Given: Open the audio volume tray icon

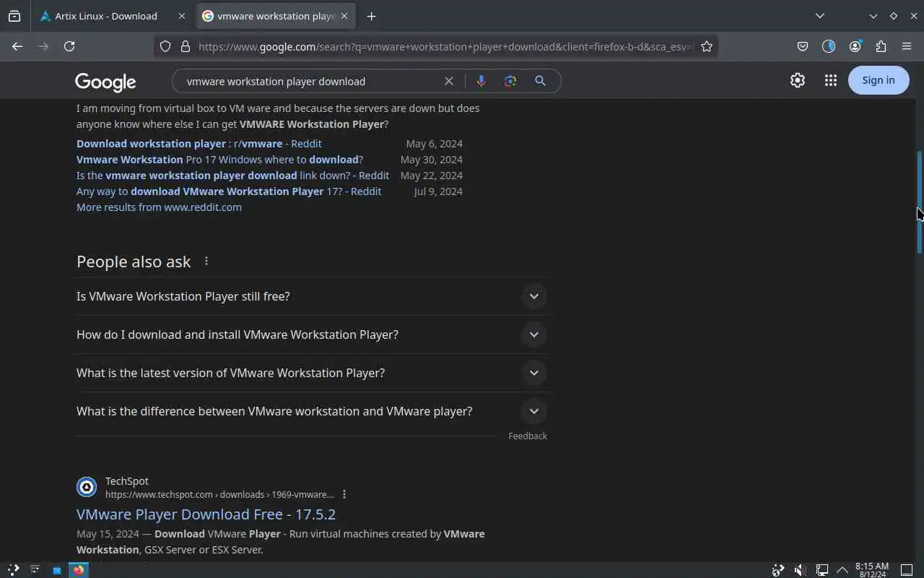Looking at the screenshot, I should (x=800, y=570).
